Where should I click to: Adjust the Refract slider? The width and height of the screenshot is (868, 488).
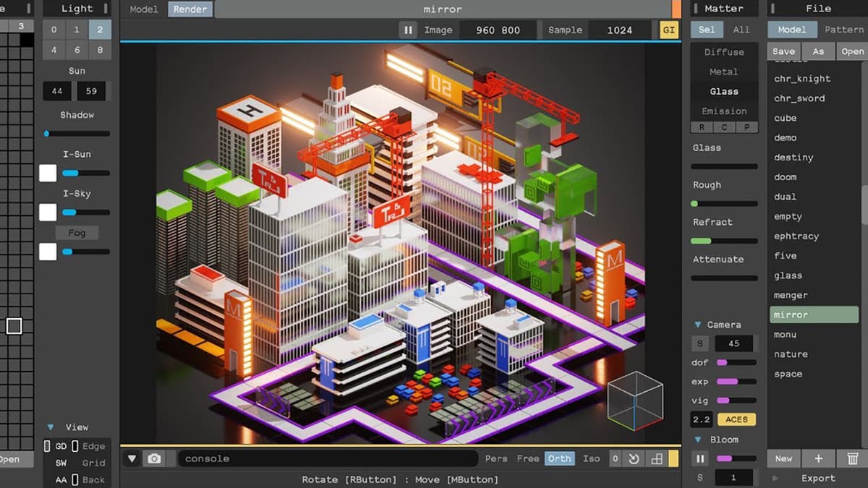(723, 241)
